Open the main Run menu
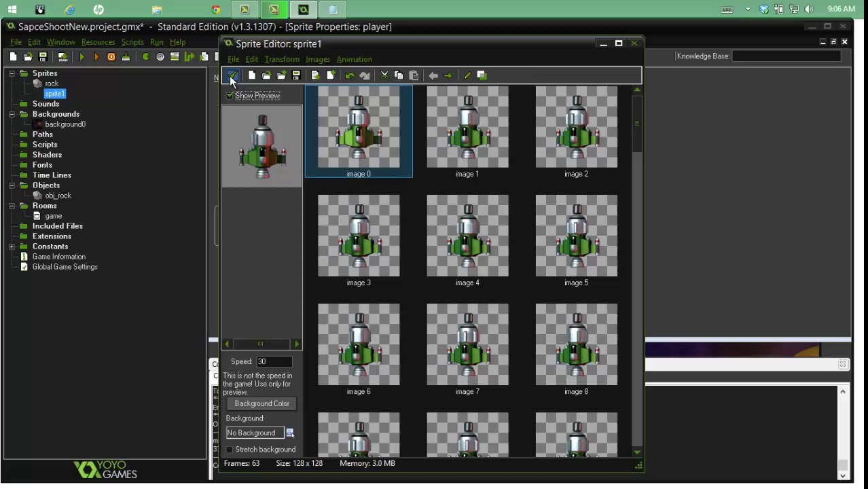868x489 pixels. pyautogui.click(x=157, y=42)
